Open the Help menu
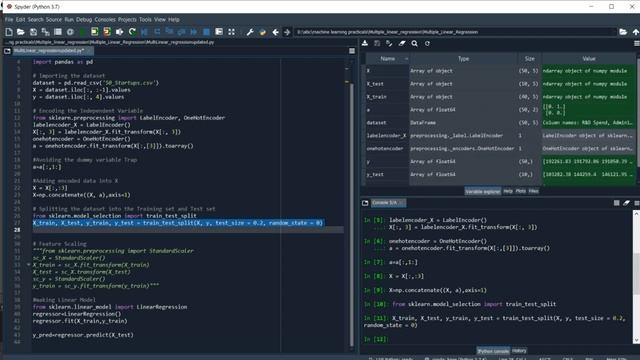Viewport: 640px width, 360px height. pyautogui.click(x=174, y=19)
